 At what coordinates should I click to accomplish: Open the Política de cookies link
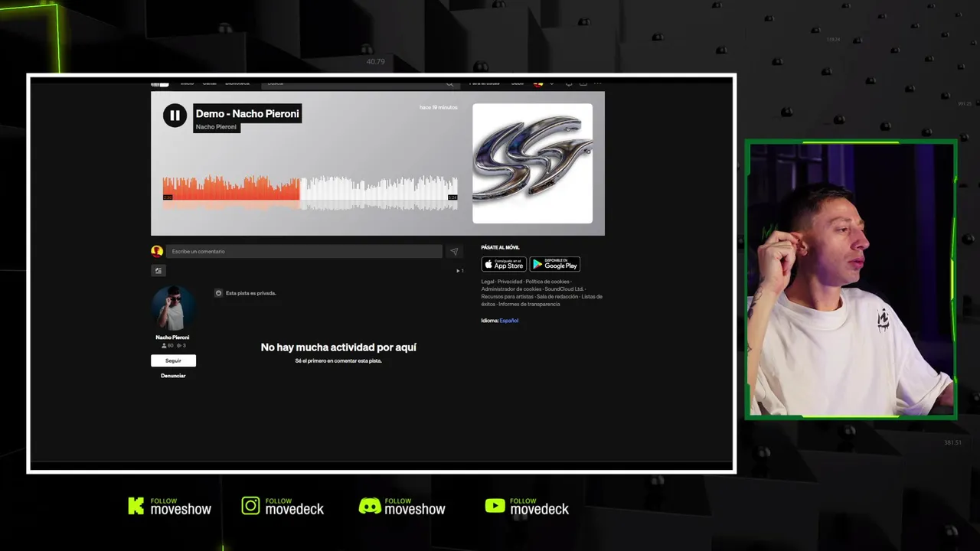click(547, 282)
